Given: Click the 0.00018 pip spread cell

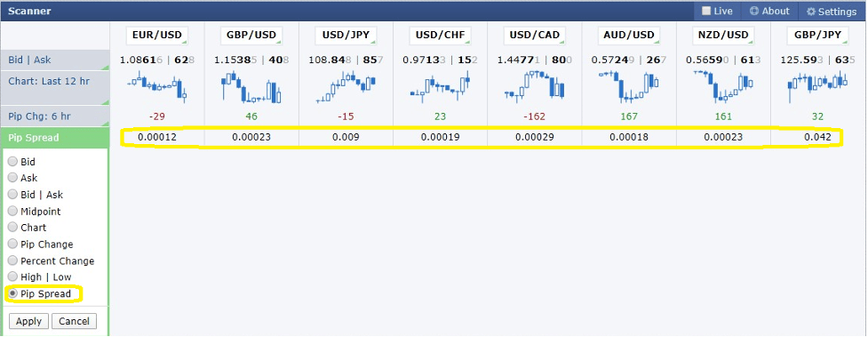Looking at the screenshot, I should [x=629, y=137].
